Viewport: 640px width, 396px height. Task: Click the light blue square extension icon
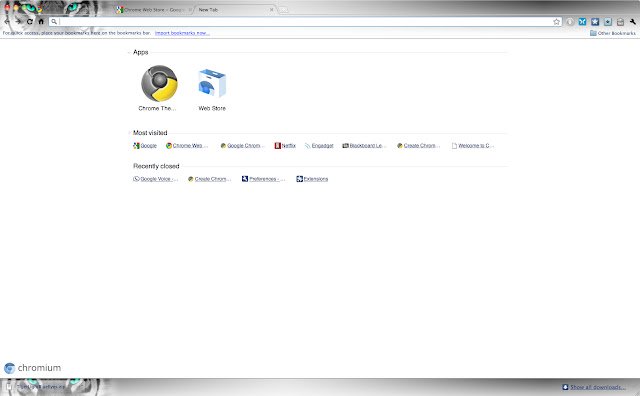point(608,22)
